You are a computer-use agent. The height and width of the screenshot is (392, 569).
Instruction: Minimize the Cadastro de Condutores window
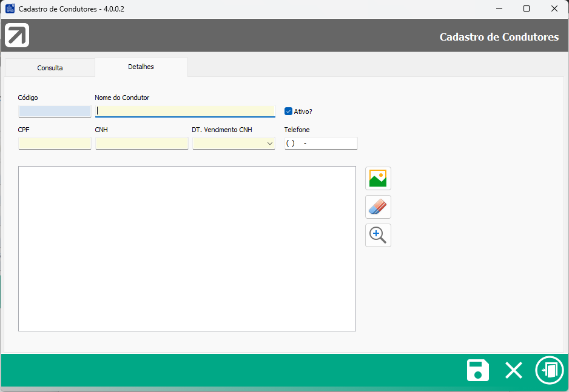[499, 9]
